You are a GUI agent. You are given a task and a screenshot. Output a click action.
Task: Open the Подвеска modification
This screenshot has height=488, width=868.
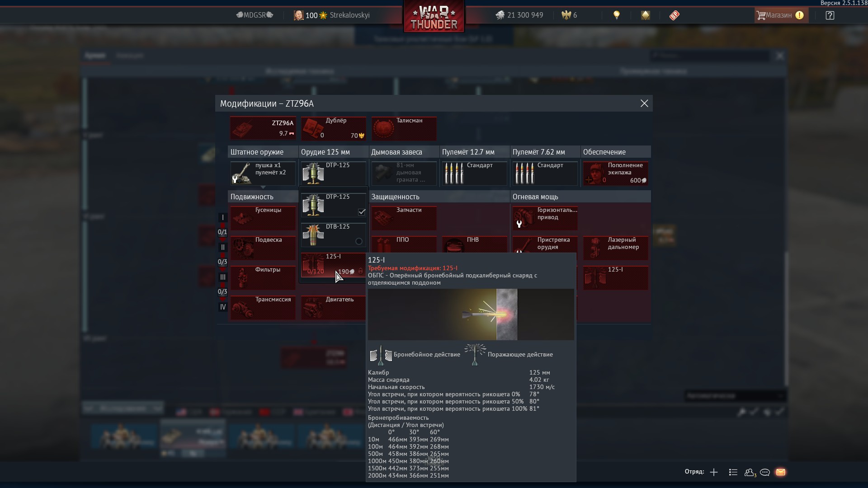(263, 248)
